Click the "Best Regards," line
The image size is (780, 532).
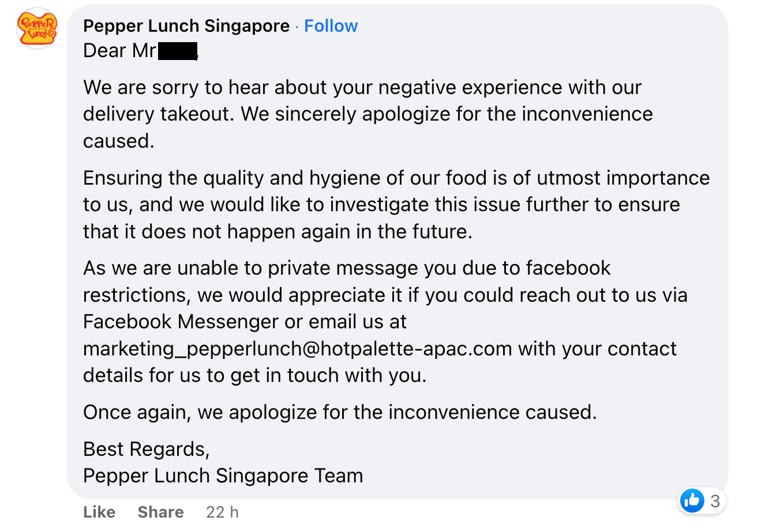coord(146,449)
